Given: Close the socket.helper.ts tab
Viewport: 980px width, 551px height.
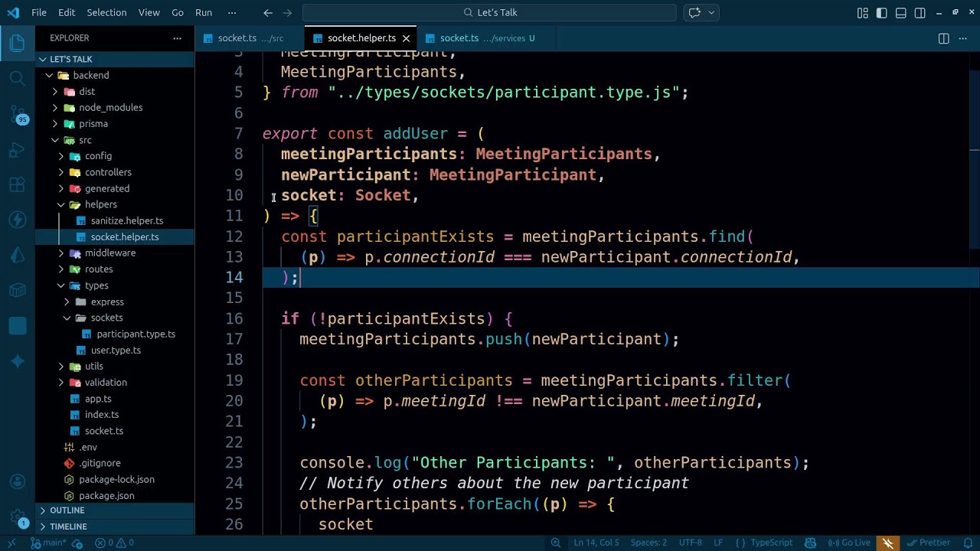Looking at the screenshot, I should 406,38.
